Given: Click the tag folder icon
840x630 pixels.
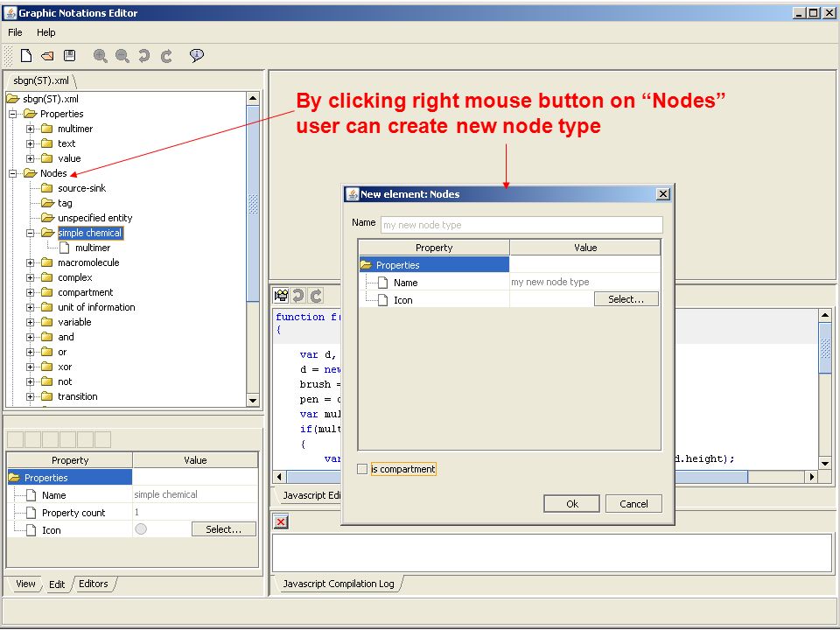Looking at the screenshot, I should (x=47, y=203).
